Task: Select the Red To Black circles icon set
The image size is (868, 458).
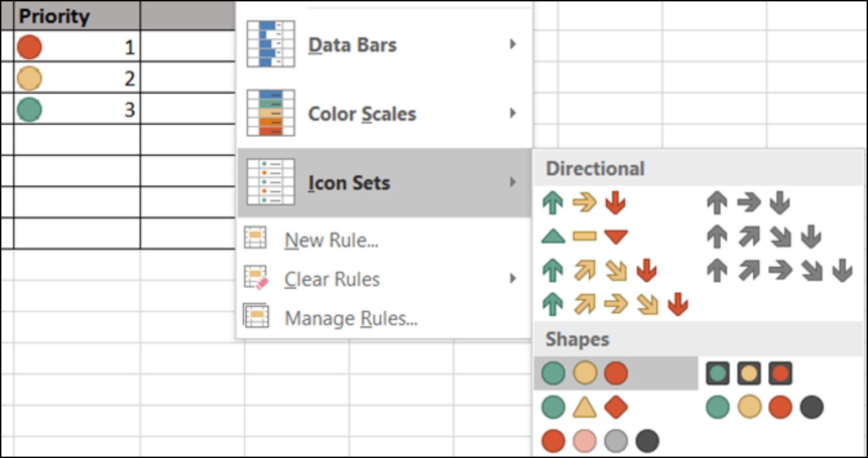Action: (x=600, y=441)
